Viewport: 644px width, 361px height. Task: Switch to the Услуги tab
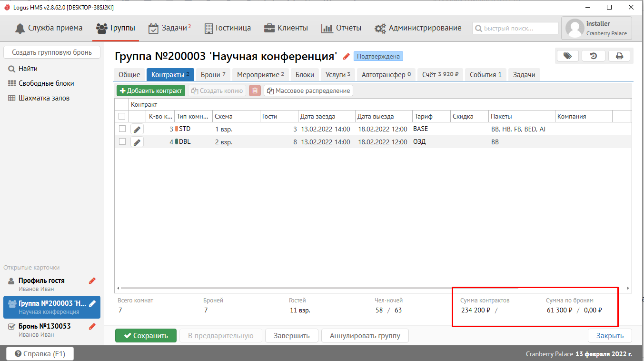point(337,75)
